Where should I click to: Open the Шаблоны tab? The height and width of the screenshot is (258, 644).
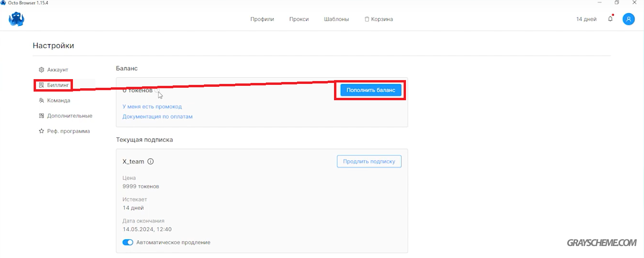(336, 19)
